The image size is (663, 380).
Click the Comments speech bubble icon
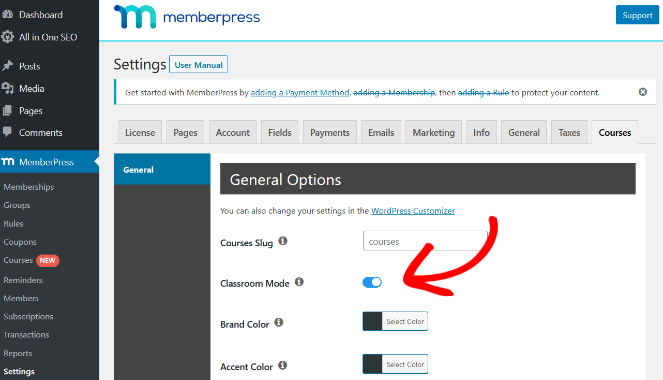coord(7,132)
